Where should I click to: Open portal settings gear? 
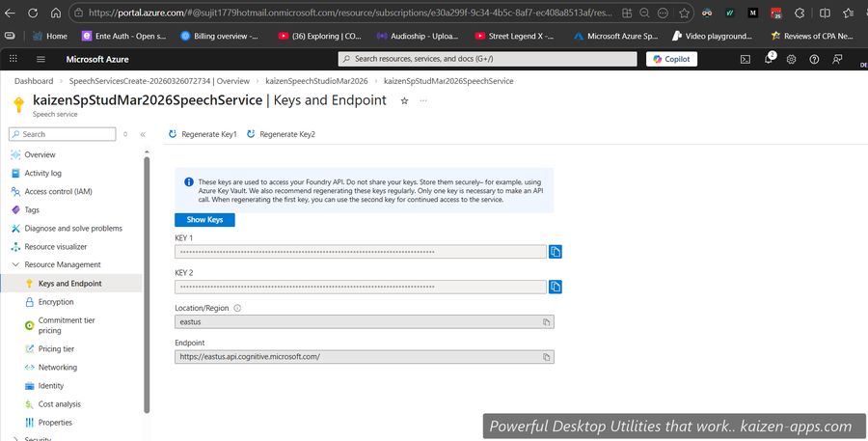coord(791,59)
